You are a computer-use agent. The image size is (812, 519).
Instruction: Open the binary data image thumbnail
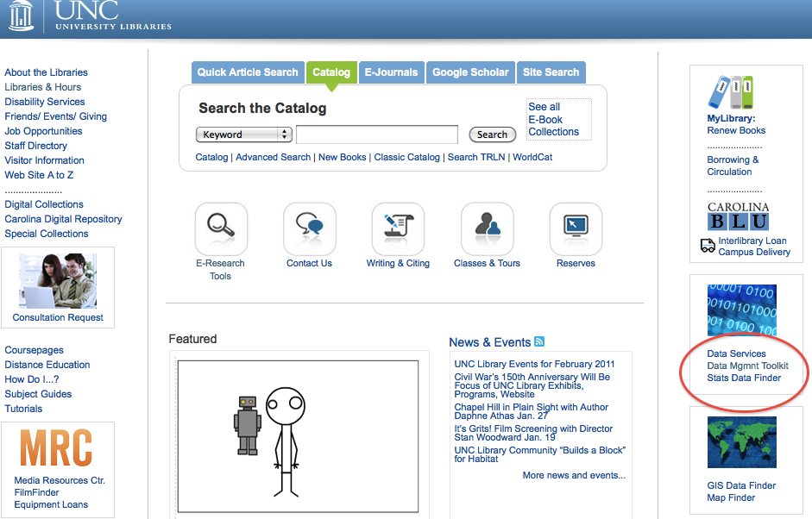click(742, 310)
